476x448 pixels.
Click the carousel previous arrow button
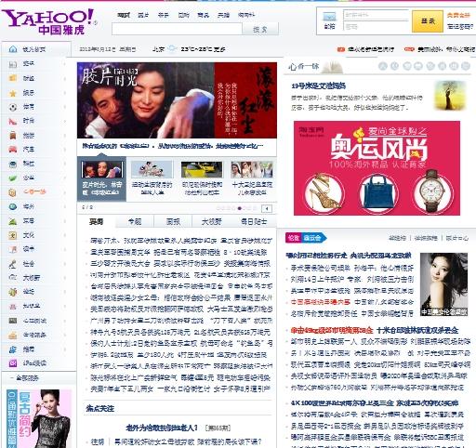coord(267,208)
